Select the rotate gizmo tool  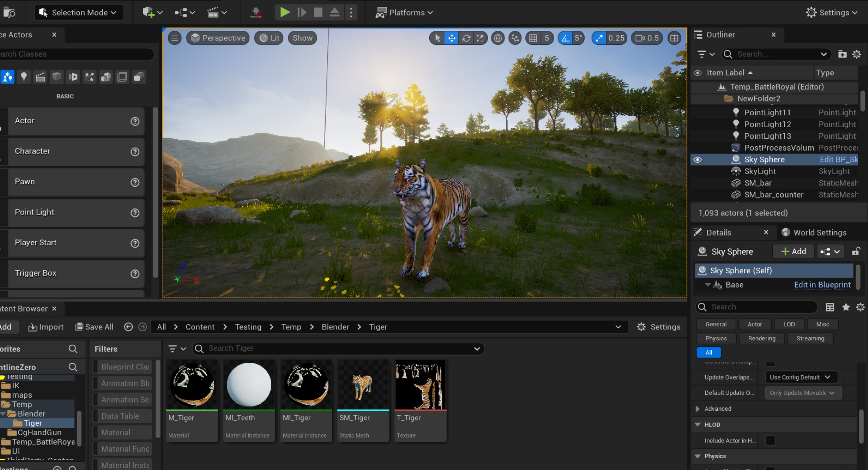466,38
